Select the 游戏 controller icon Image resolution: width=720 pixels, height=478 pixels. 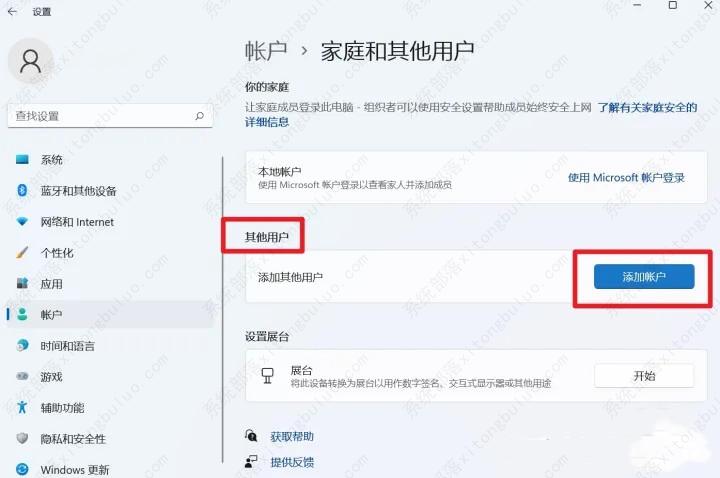click(x=22, y=377)
